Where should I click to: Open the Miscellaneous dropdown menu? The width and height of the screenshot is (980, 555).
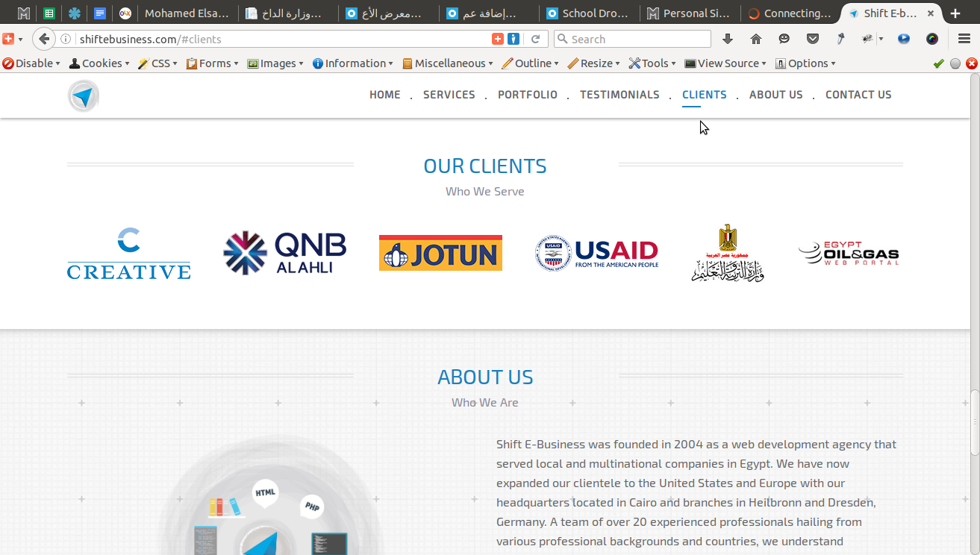click(448, 63)
